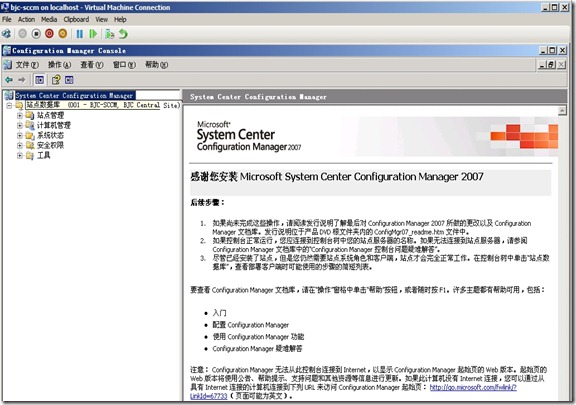Select the 工具 tree item

tap(44, 155)
